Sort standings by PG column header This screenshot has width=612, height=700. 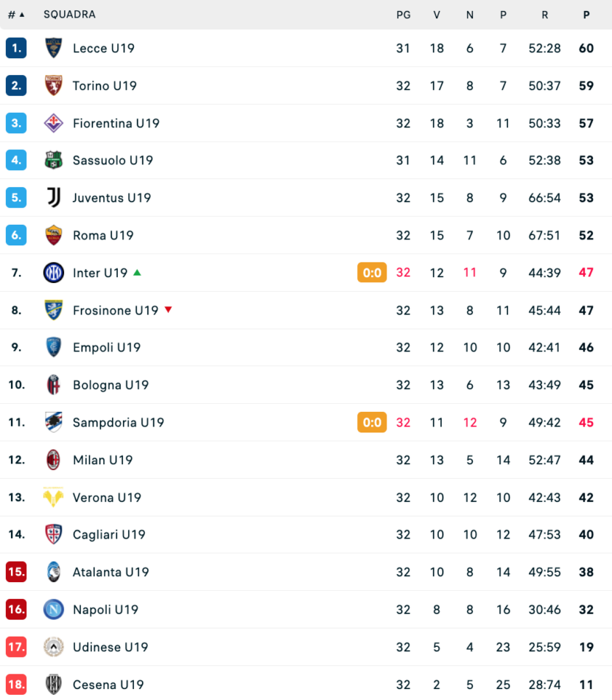click(403, 15)
